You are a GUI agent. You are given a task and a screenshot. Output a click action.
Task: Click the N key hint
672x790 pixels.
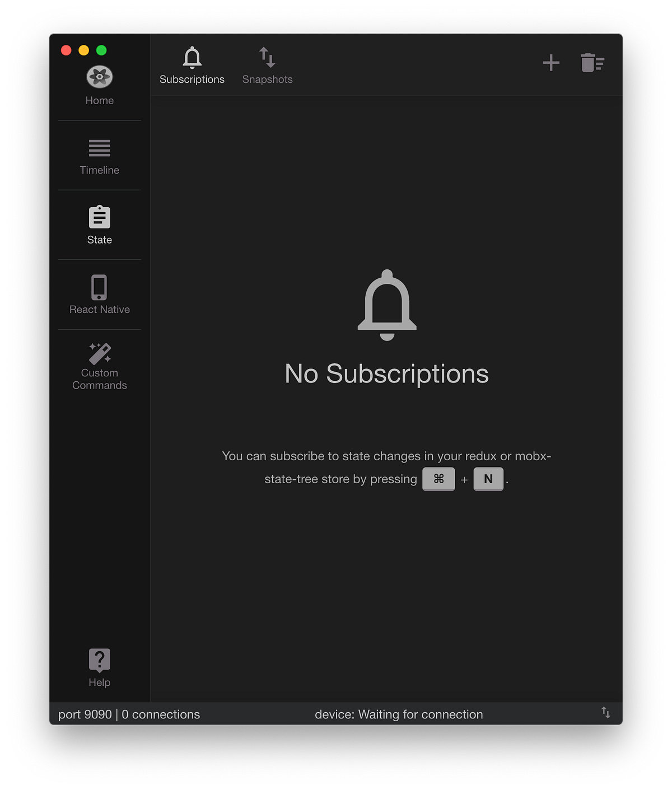pyautogui.click(x=488, y=479)
